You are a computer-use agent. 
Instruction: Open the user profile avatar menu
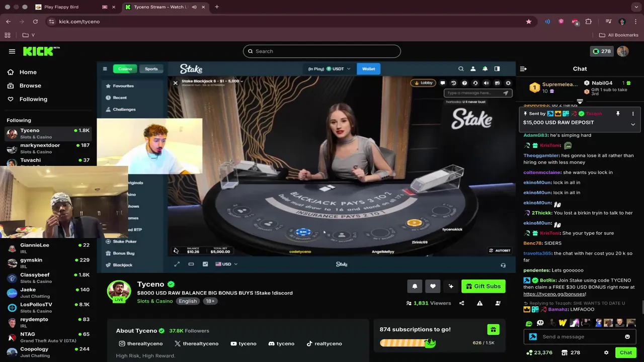(623, 51)
